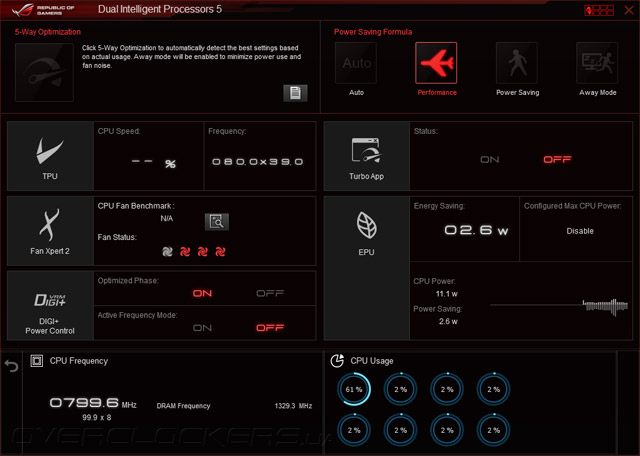640x456 pixels.
Task: Click the CPU power history graph
Action: click(x=559, y=306)
